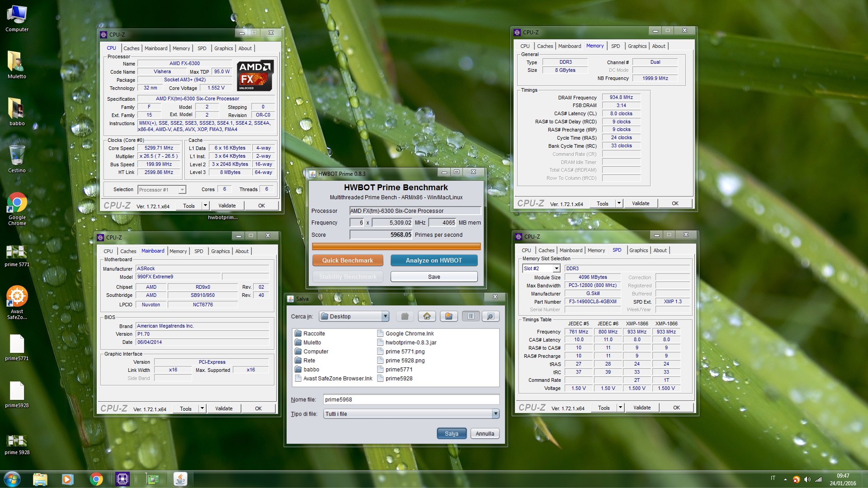Click Create New Folder icon in Salva dialog
The height and width of the screenshot is (488, 868).
pos(448,316)
